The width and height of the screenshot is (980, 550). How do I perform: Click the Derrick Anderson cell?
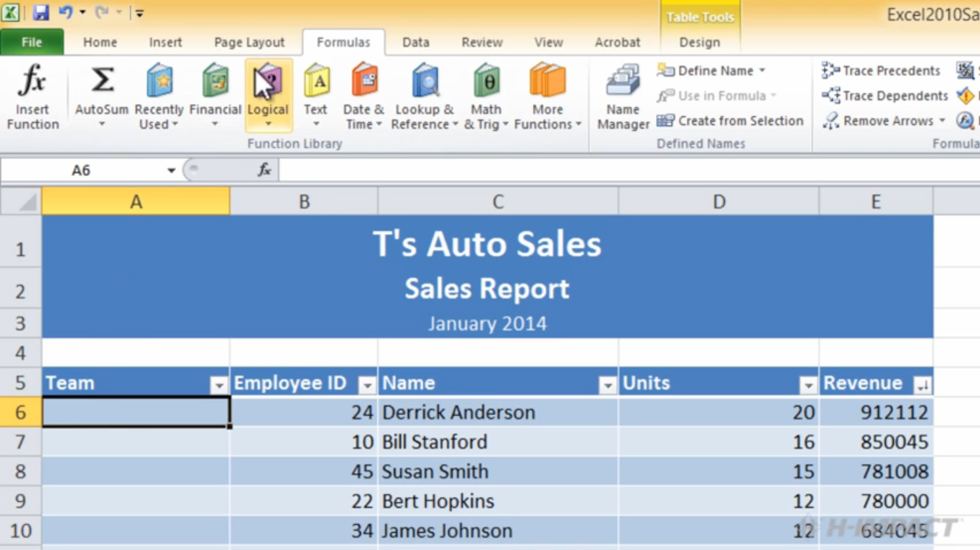point(497,412)
